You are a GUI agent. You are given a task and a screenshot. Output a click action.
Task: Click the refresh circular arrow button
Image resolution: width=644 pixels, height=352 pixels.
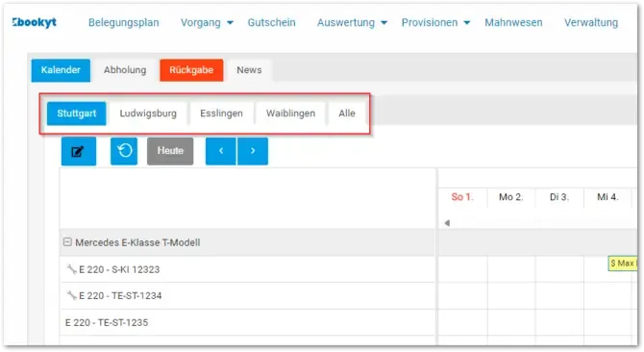[x=124, y=151]
